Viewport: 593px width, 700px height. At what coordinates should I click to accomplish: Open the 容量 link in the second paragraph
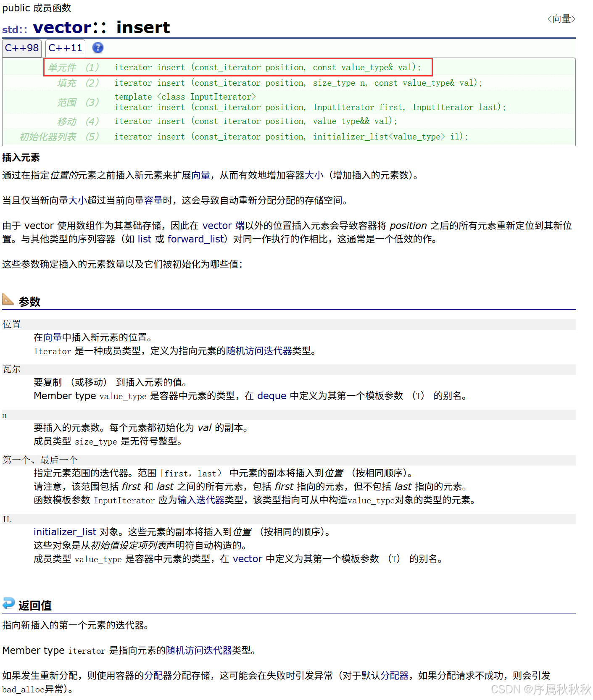[153, 200]
